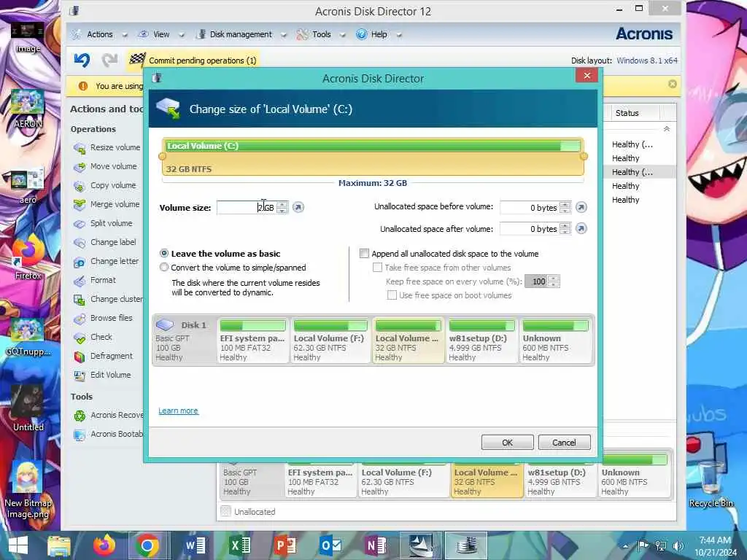747x560 pixels.
Task: Open the View menu dropdown
Action: point(161,34)
